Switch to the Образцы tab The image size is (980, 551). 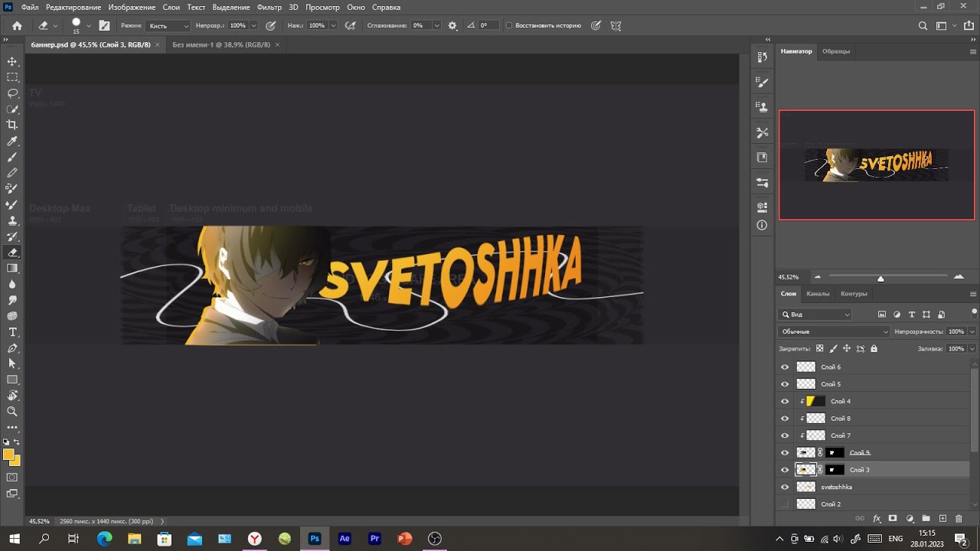click(836, 51)
